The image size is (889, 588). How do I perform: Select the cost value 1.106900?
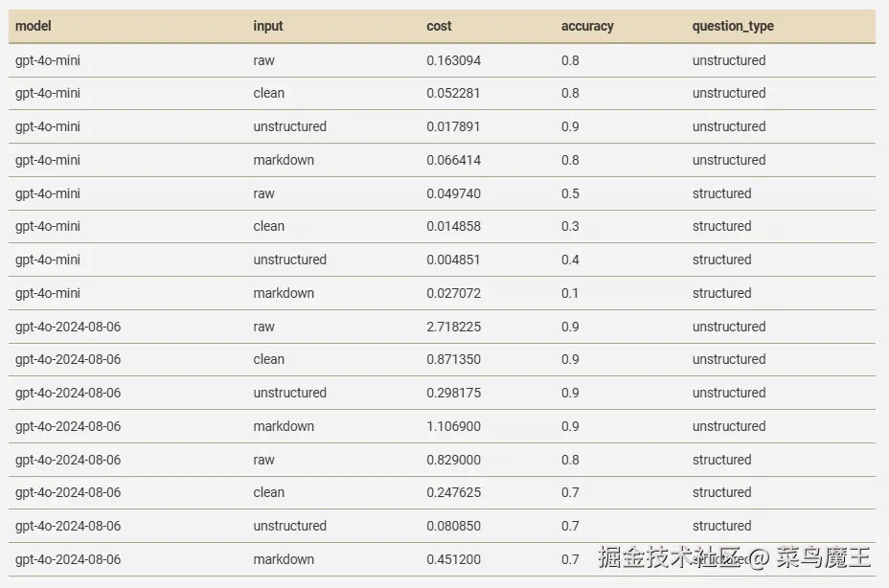(x=453, y=426)
